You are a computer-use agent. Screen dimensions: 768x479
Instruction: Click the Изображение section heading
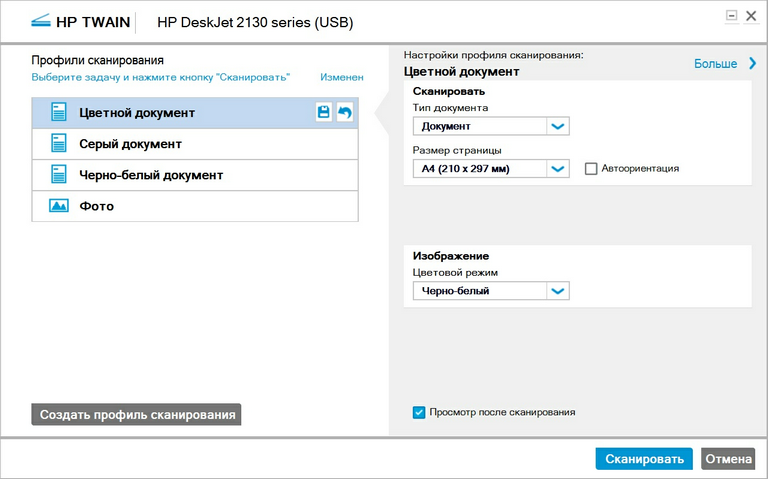coord(451,256)
